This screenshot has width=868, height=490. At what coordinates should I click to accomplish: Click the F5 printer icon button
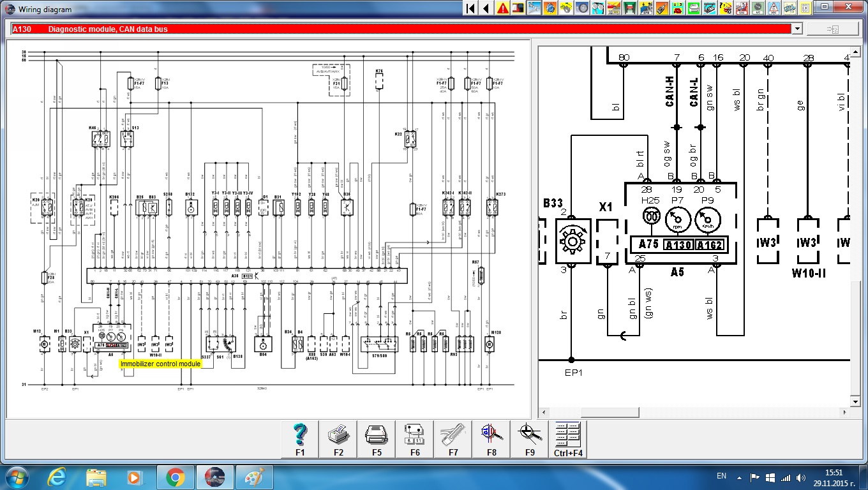377,439
